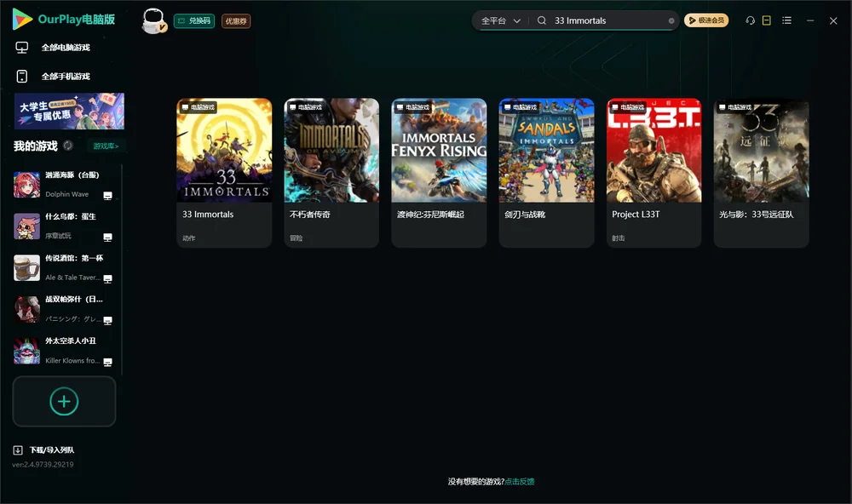Viewport: 852px width, 504px height.
Task: Open the 大学生专属优惠 banner
Action: pyautogui.click(x=69, y=112)
